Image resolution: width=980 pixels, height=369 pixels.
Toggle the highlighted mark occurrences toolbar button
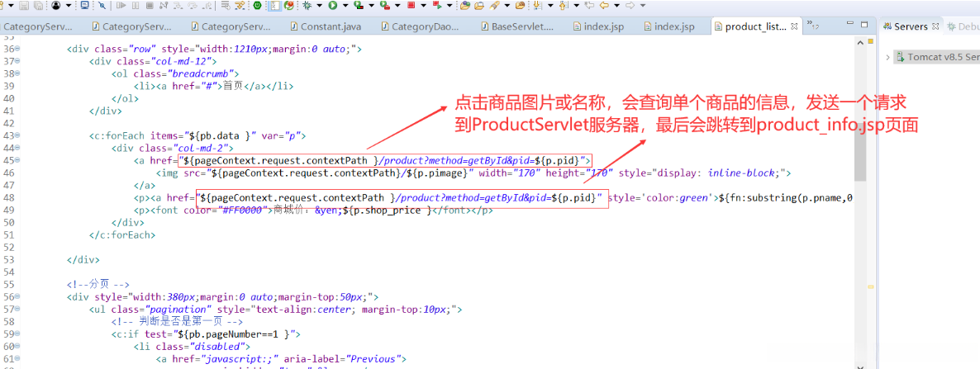(x=274, y=5)
